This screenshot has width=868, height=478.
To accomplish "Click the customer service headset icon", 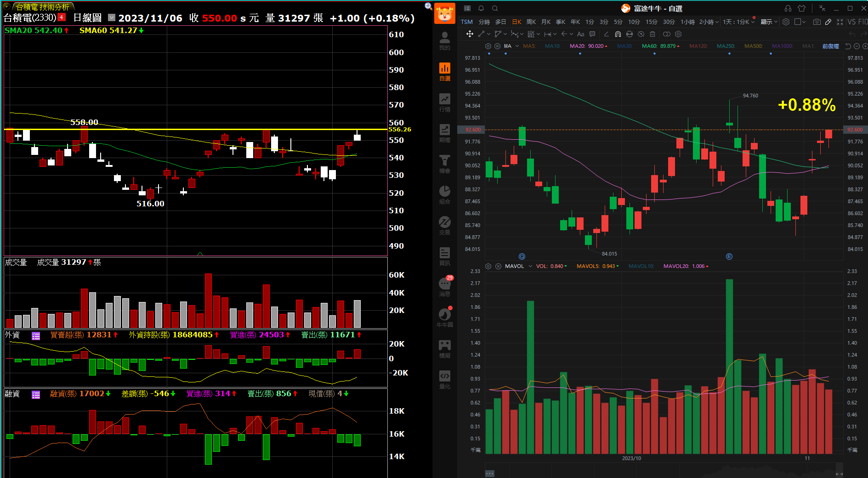I will [788, 8].
